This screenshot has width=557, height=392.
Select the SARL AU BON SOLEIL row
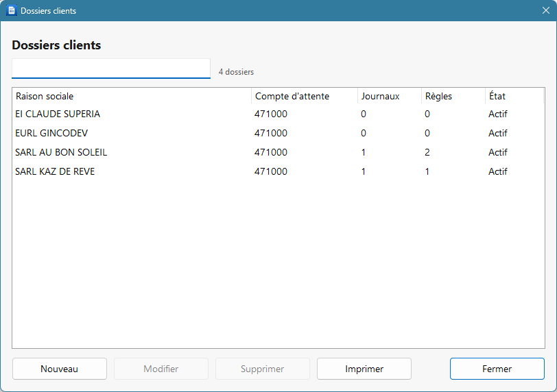278,152
